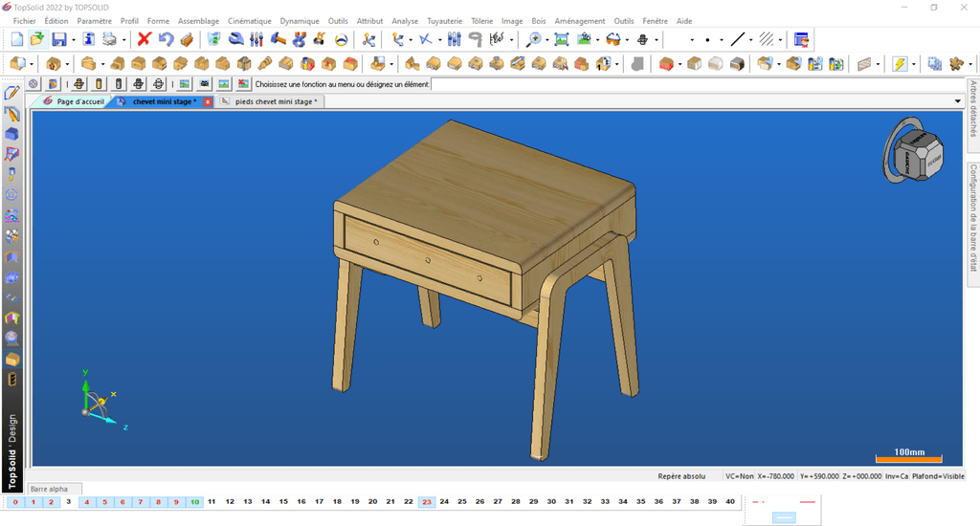Toggle layer 3 in the layer bar
This screenshot has height=526, width=980.
coord(69,502)
